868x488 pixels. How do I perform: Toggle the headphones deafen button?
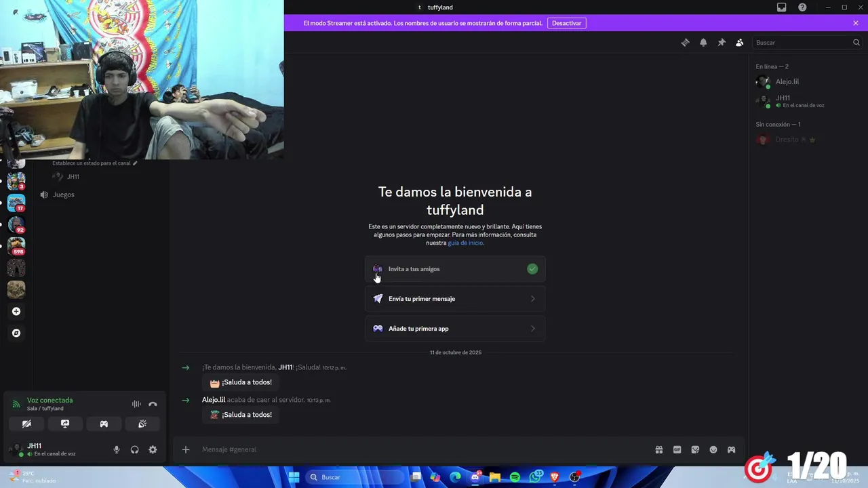[x=134, y=449]
